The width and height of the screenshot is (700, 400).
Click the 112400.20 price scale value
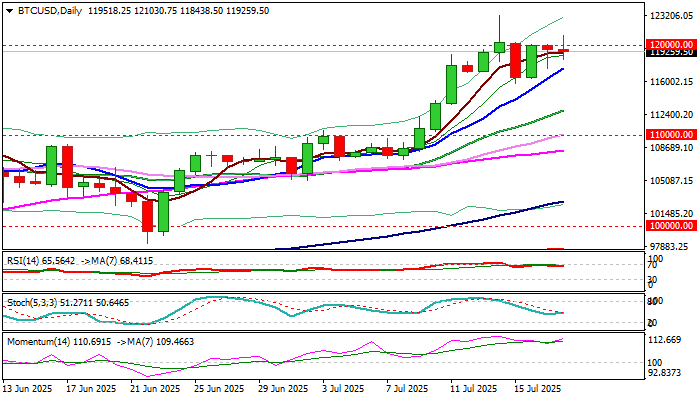pyautogui.click(x=671, y=115)
